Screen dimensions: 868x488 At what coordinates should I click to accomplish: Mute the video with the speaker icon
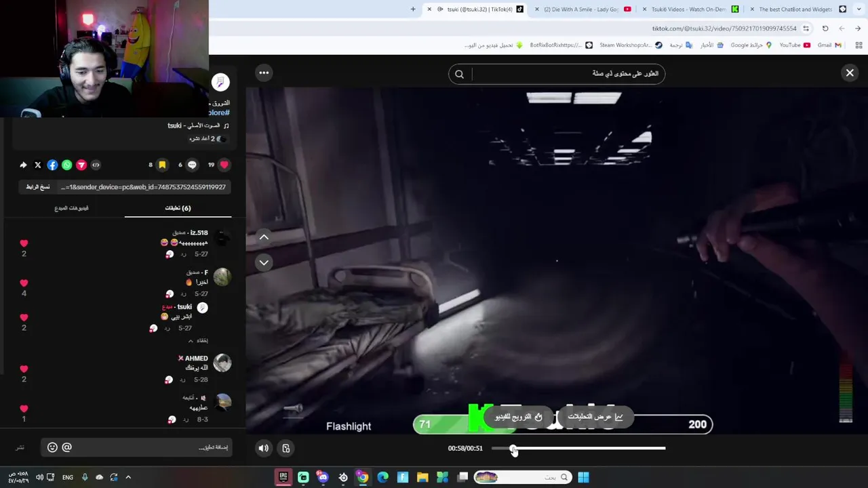(x=264, y=448)
